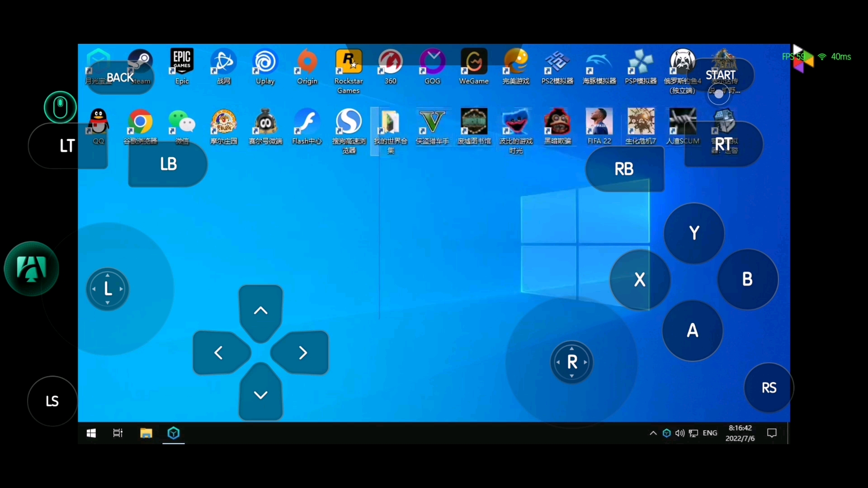Tap the X face button

pos(640,280)
